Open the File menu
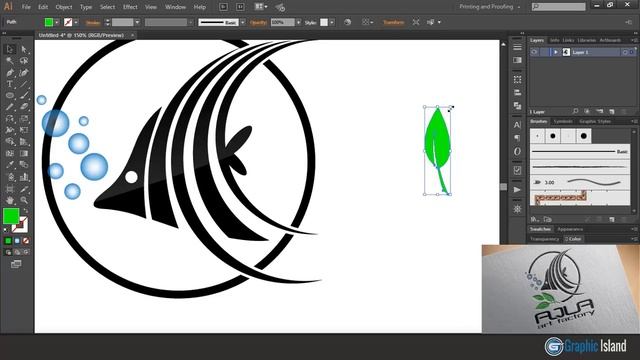This screenshot has width=640, height=360. click(x=26, y=7)
